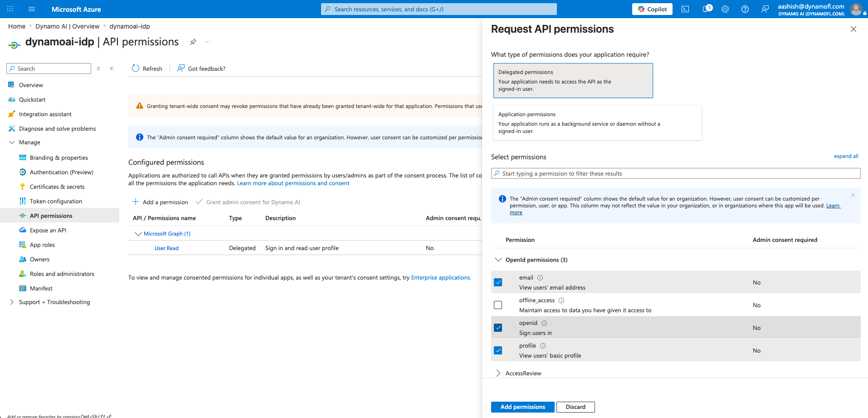Go to Expose an API page
This screenshot has width=868, height=418.
(x=48, y=230)
